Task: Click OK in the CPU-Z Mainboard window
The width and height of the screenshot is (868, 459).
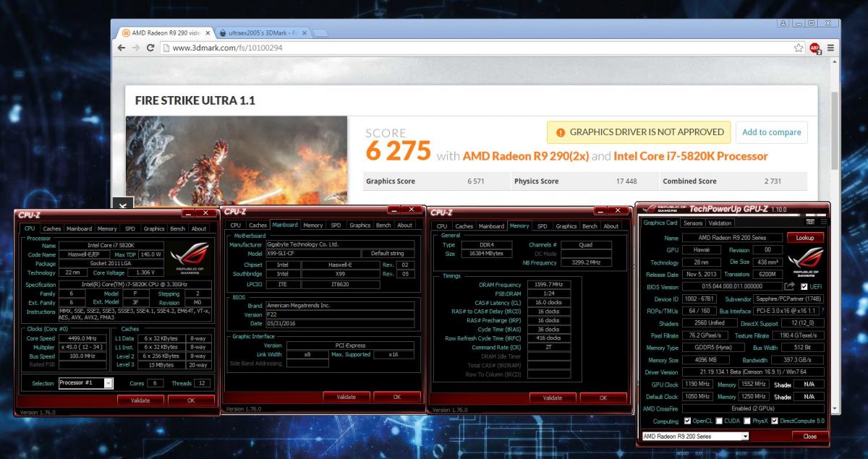Action: 396,397
